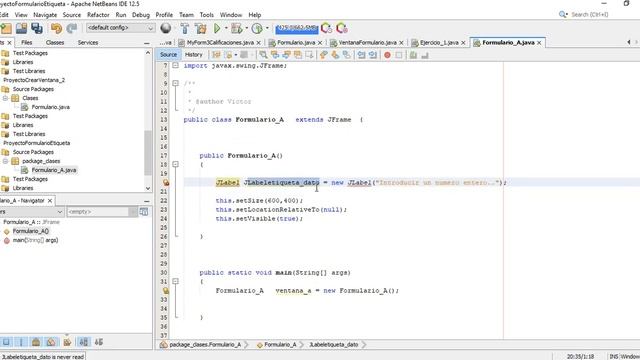Click the first profiler icon after memory bar
Viewport: 640px width, 360px height.
click(x=326, y=28)
